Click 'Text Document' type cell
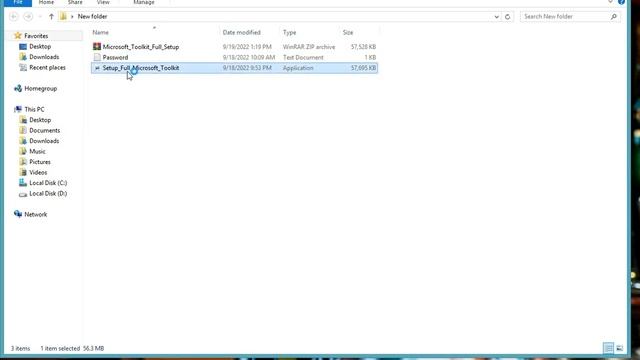This screenshot has width=640, height=360. point(303,58)
